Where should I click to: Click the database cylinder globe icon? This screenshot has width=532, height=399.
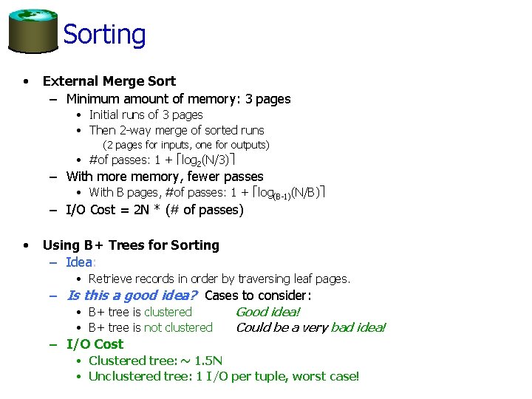click(33, 31)
